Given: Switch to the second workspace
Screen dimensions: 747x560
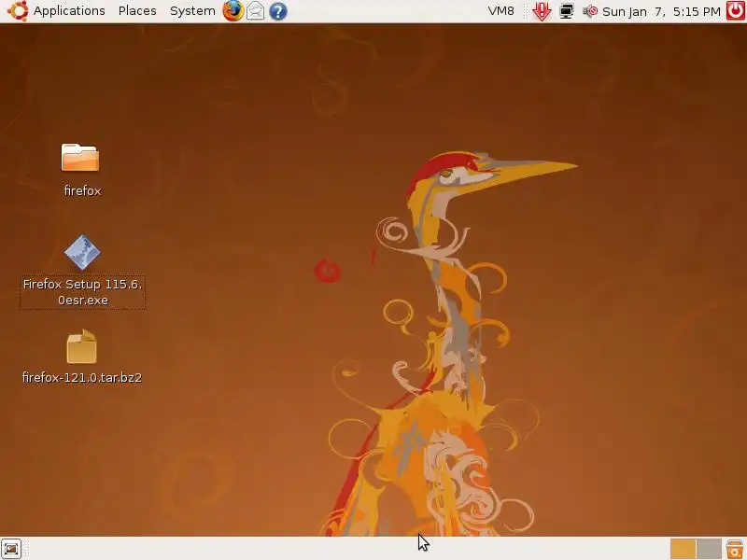Looking at the screenshot, I should tap(709, 549).
